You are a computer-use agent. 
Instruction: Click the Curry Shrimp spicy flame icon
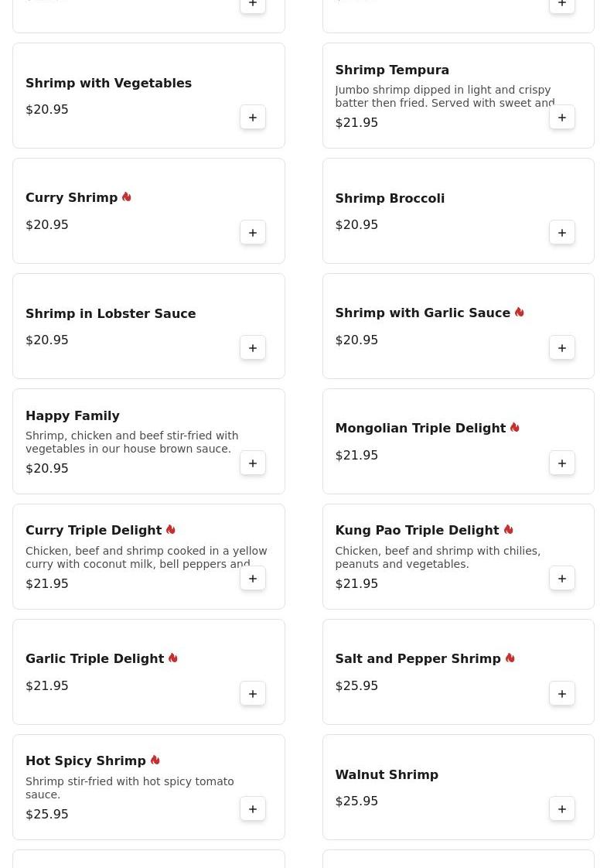pos(127,197)
